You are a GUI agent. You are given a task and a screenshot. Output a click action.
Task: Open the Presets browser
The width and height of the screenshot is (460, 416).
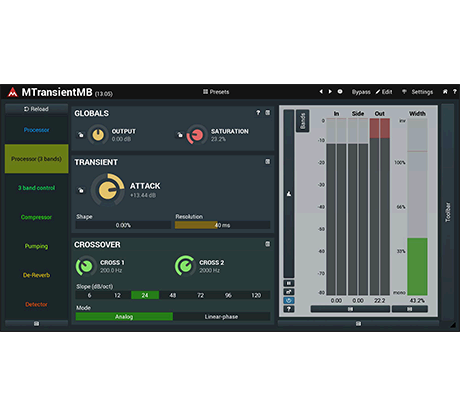pyautogui.click(x=216, y=92)
